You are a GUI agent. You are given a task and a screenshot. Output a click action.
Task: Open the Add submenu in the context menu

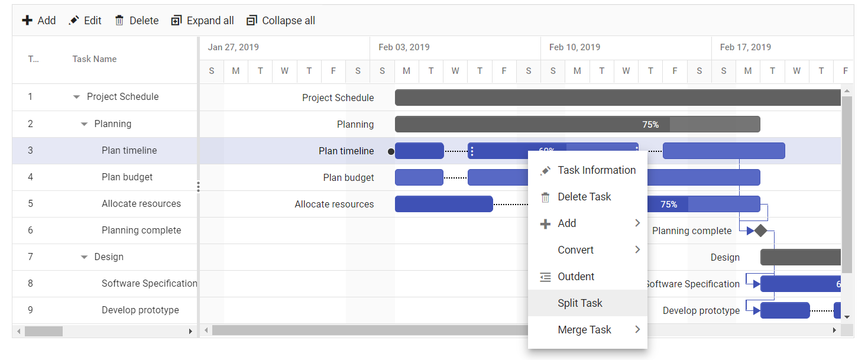588,223
